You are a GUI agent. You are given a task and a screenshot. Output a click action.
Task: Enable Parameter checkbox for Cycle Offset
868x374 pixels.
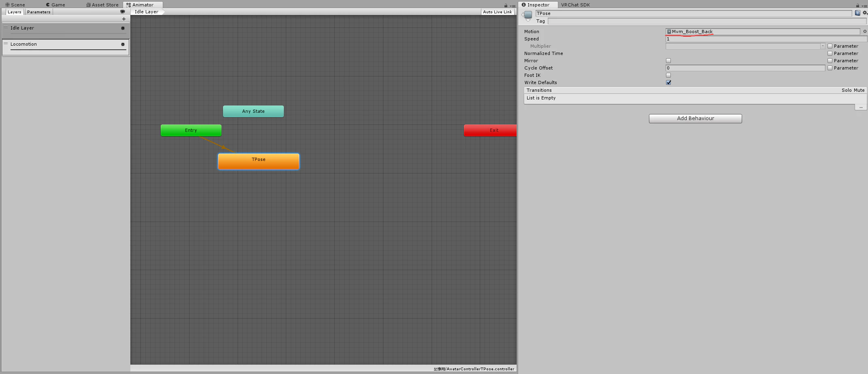click(830, 68)
